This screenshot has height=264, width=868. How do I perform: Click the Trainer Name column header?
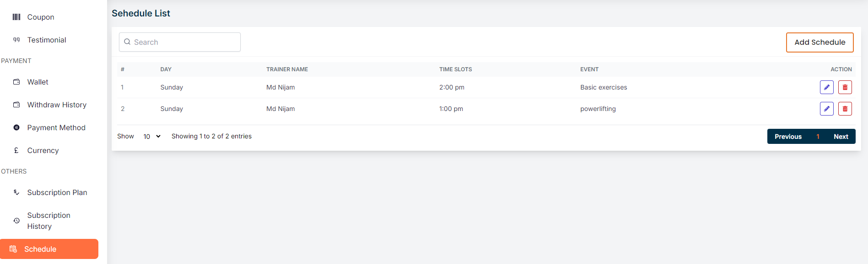(287, 69)
